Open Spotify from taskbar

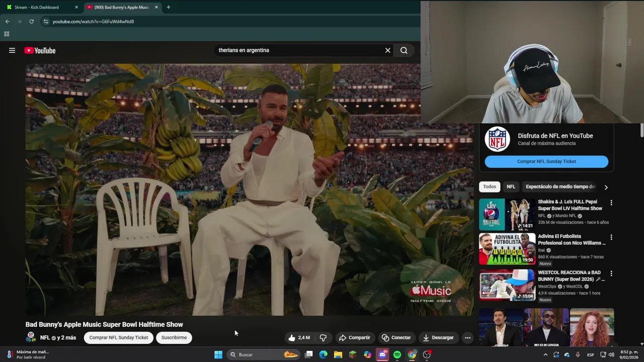[397, 354]
